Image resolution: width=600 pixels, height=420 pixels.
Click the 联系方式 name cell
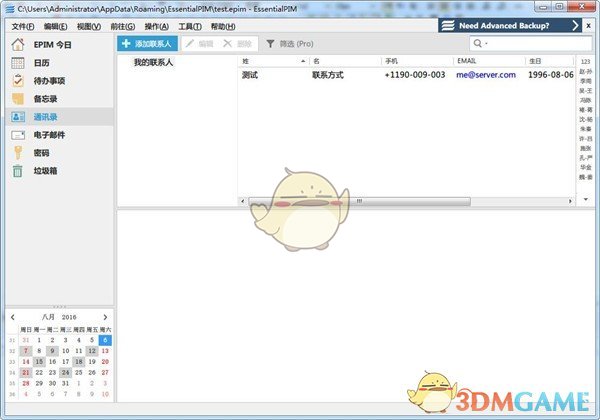(328, 75)
